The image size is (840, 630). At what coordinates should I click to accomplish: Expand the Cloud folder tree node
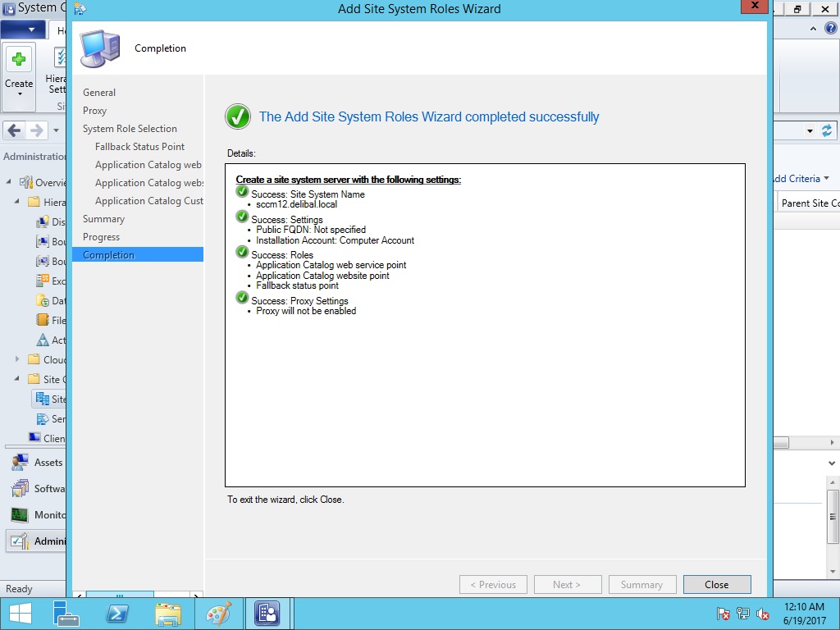[18, 359]
